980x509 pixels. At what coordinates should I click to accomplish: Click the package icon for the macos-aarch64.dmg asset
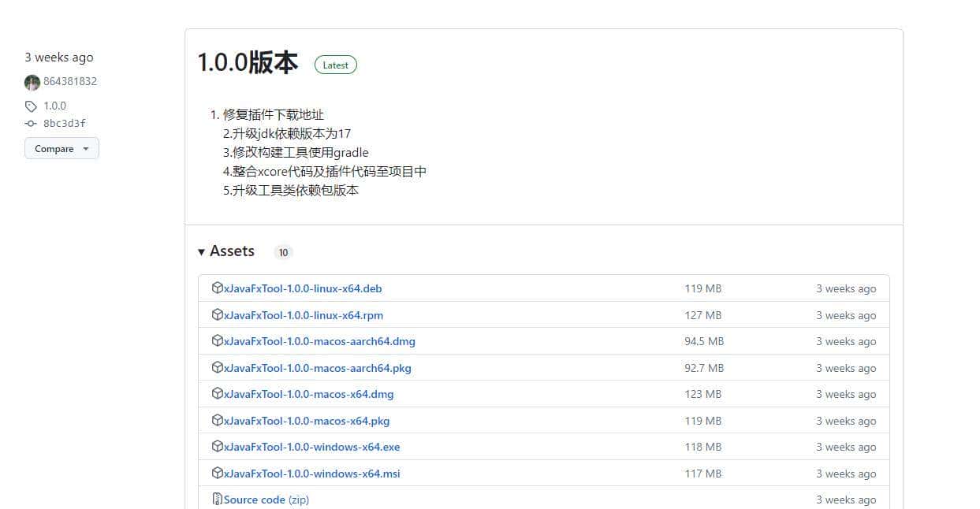[x=218, y=341]
